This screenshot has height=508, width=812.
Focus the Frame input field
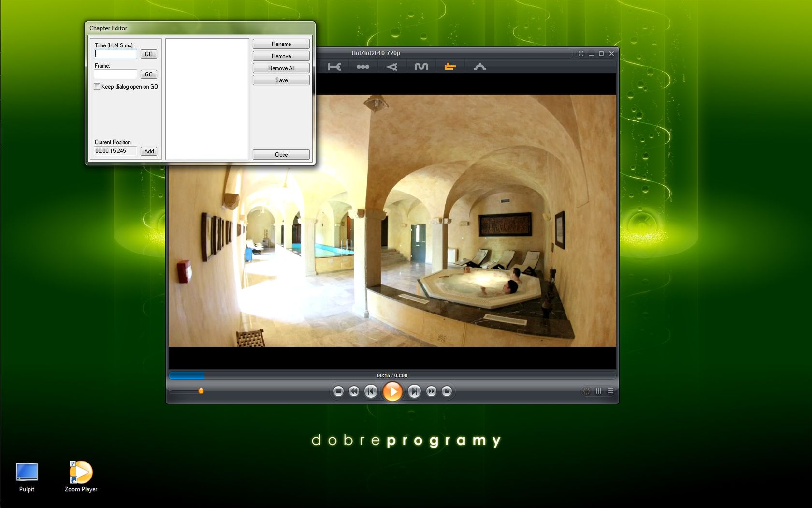[116, 75]
